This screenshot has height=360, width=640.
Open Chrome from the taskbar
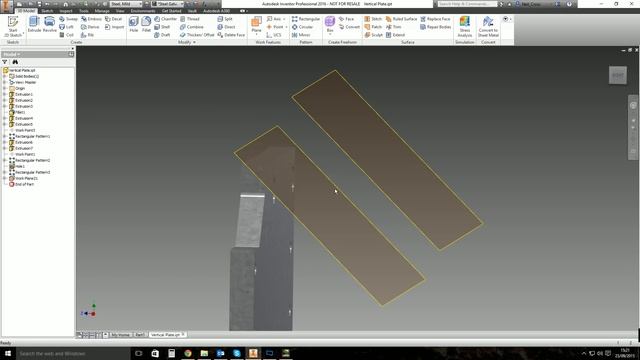188,353
